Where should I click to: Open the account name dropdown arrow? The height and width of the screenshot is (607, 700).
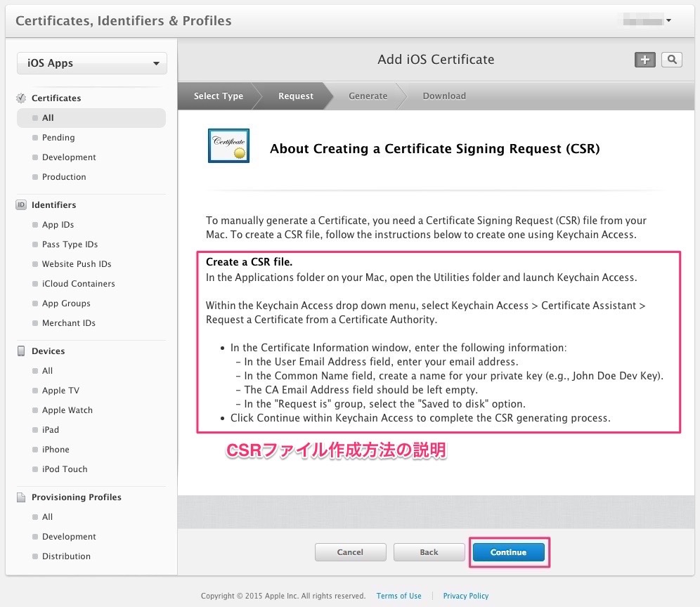[669, 20]
